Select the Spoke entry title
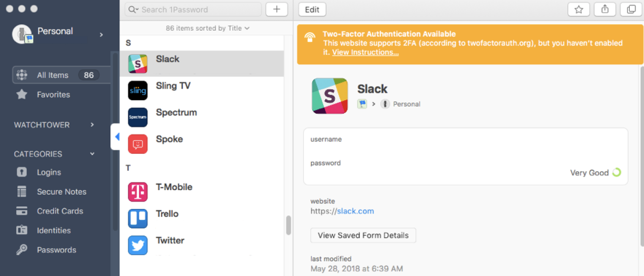The width and height of the screenshot is (644, 276). (169, 139)
